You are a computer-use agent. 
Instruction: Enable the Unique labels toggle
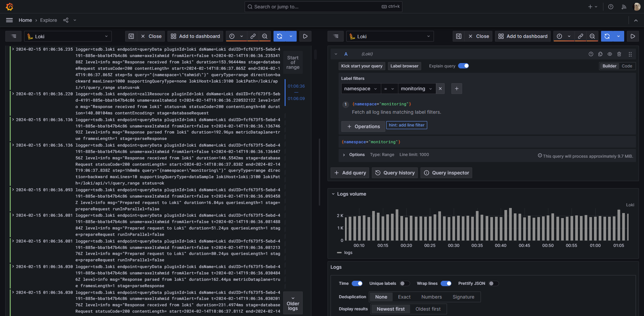click(405, 283)
